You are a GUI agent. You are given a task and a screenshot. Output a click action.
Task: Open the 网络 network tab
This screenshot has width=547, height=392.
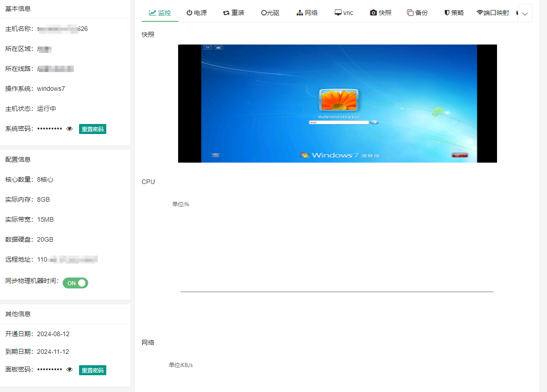[307, 13]
